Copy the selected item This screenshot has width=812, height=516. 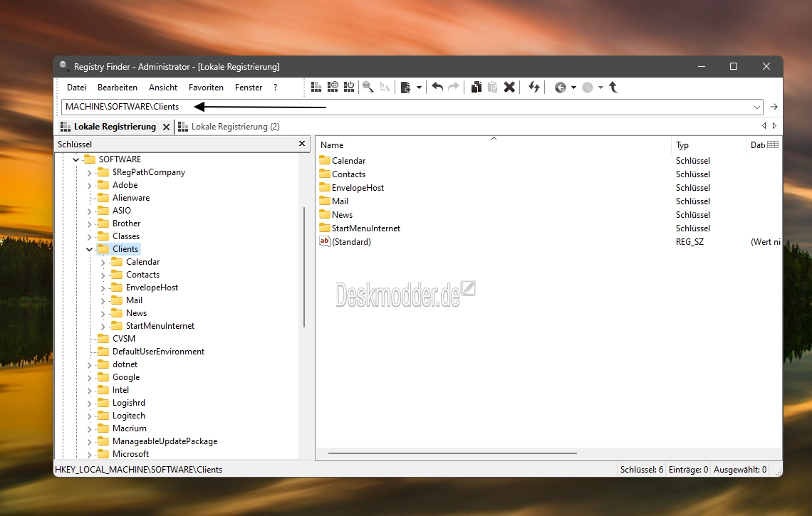[477, 88]
